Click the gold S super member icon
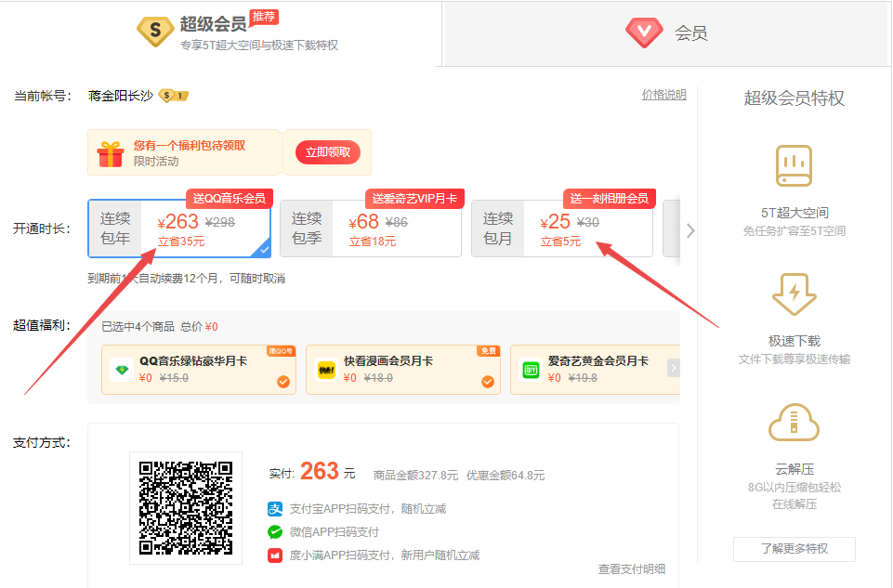Screen dimensions: 893x588 (155, 32)
